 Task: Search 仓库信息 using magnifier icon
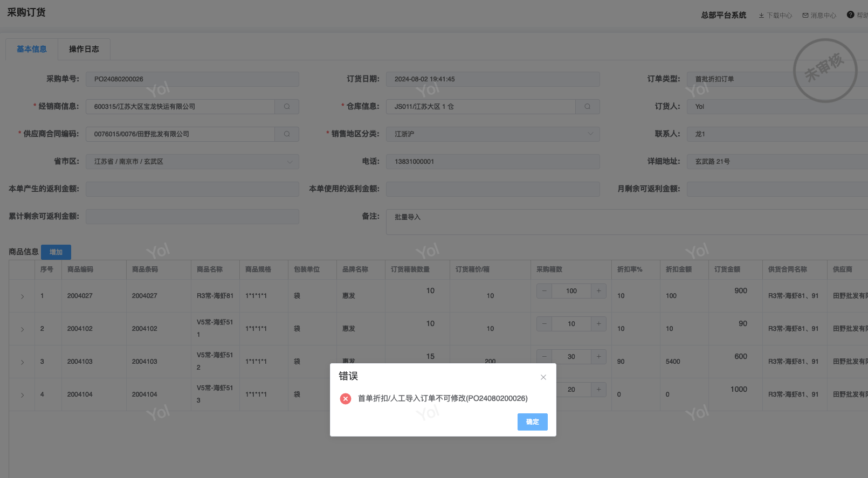click(588, 107)
